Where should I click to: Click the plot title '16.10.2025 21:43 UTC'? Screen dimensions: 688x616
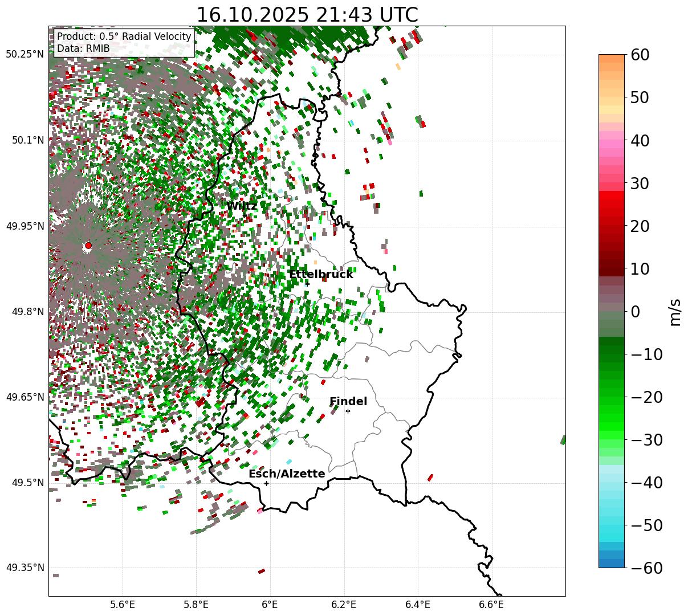[307, 14]
